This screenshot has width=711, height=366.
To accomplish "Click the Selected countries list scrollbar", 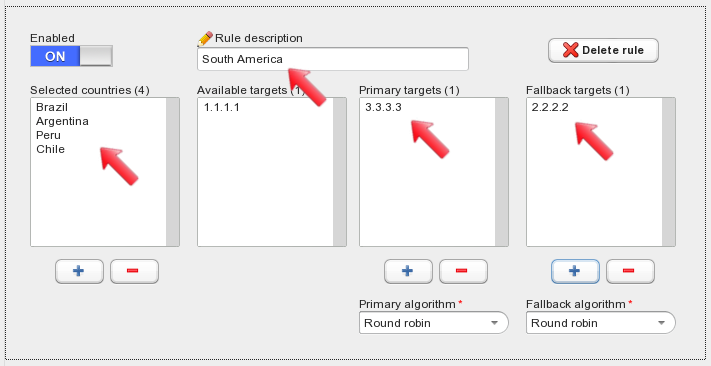I will click(x=172, y=172).
